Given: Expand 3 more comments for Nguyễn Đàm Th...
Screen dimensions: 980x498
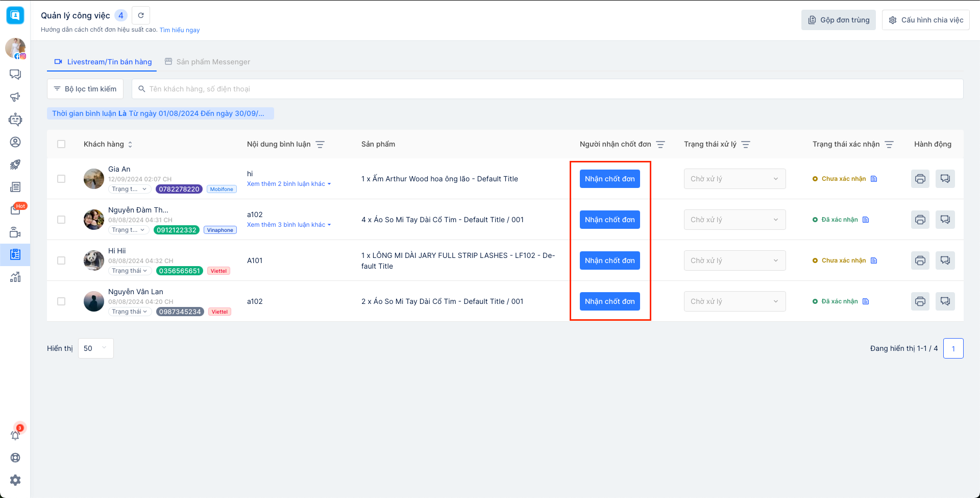Looking at the screenshot, I should [289, 225].
